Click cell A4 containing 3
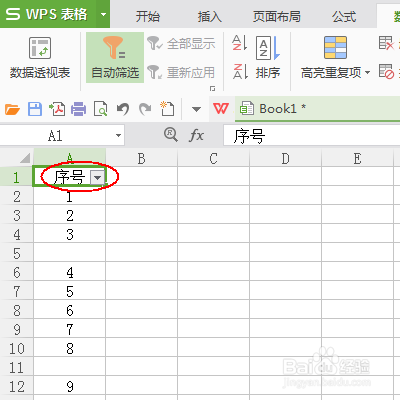This screenshot has width=400, height=400. coord(70,234)
